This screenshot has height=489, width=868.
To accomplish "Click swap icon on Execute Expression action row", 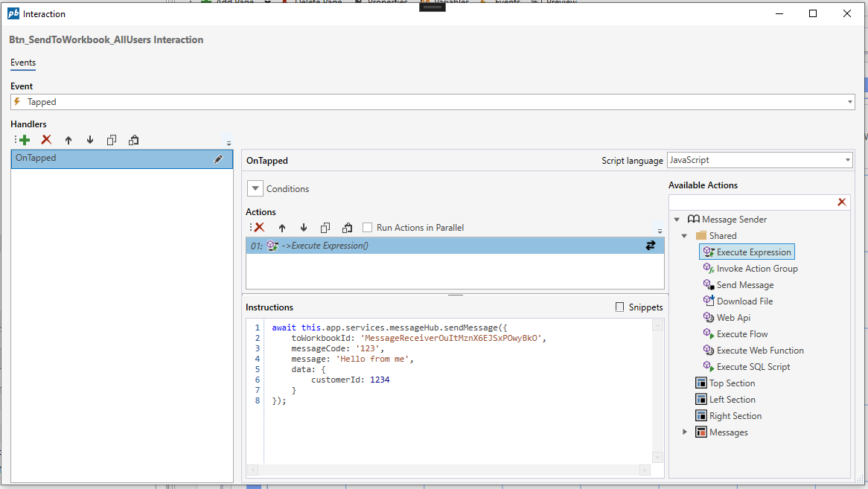I will pyautogui.click(x=651, y=246).
